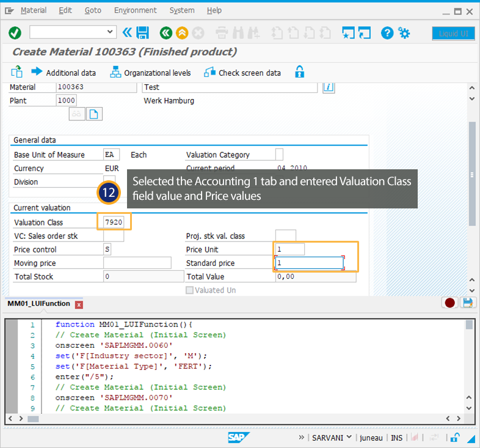Click the green Back icon

pos(166,33)
